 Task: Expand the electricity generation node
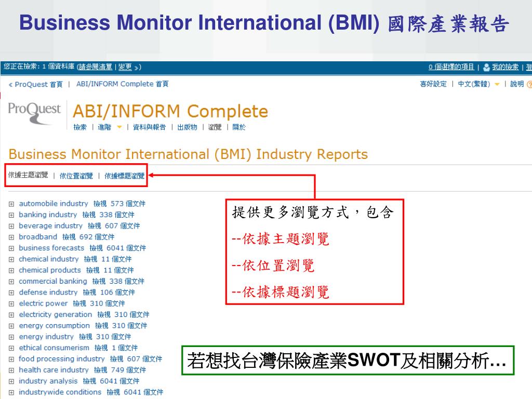pyautogui.click(x=11, y=315)
